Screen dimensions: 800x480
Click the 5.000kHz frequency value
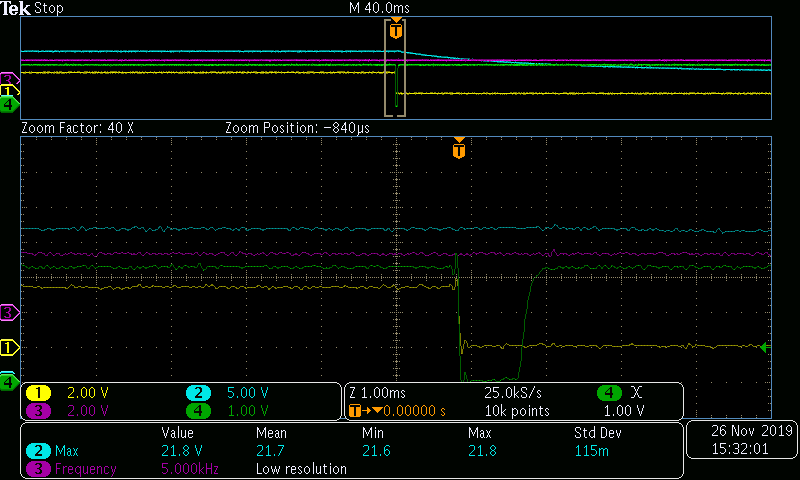[x=190, y=469]
